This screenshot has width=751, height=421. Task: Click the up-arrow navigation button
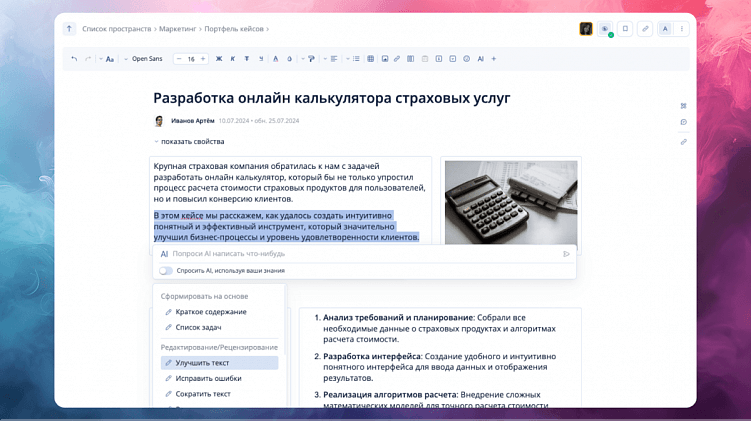coord(69,29)
